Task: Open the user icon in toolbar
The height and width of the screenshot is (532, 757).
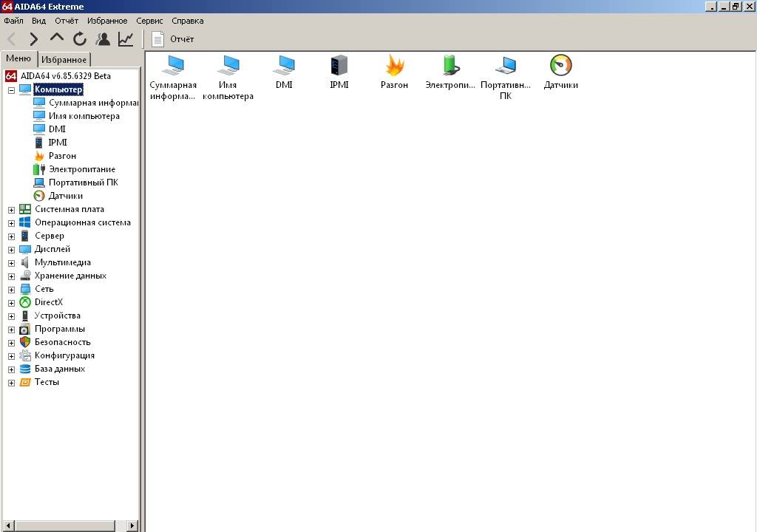Action: point(103,39)
